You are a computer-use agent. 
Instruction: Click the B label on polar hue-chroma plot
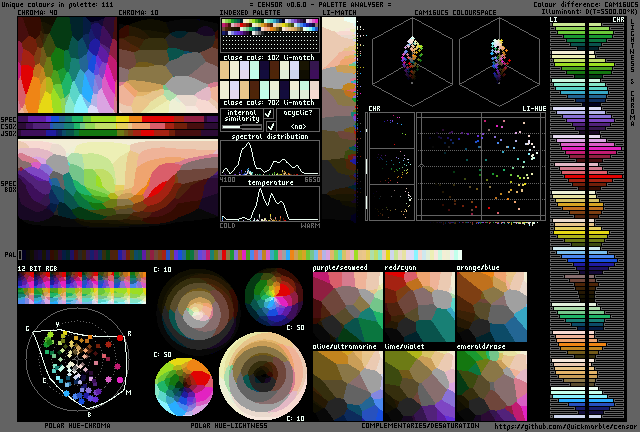click(x=89, y=414)
